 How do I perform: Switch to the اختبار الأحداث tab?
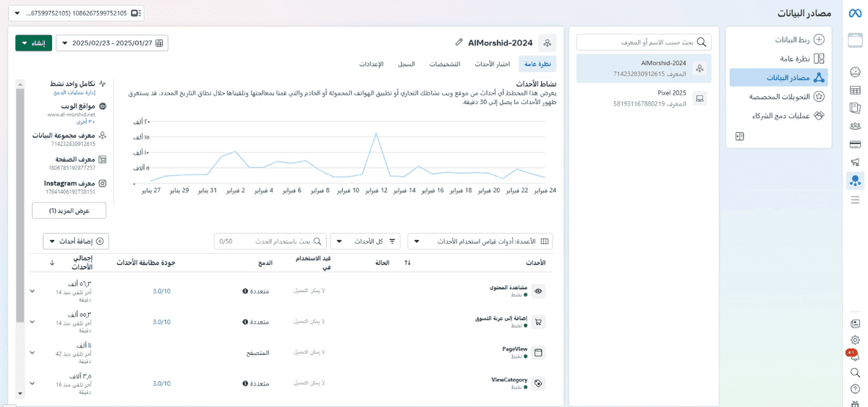pyautogui.click(x=493, y=64)
